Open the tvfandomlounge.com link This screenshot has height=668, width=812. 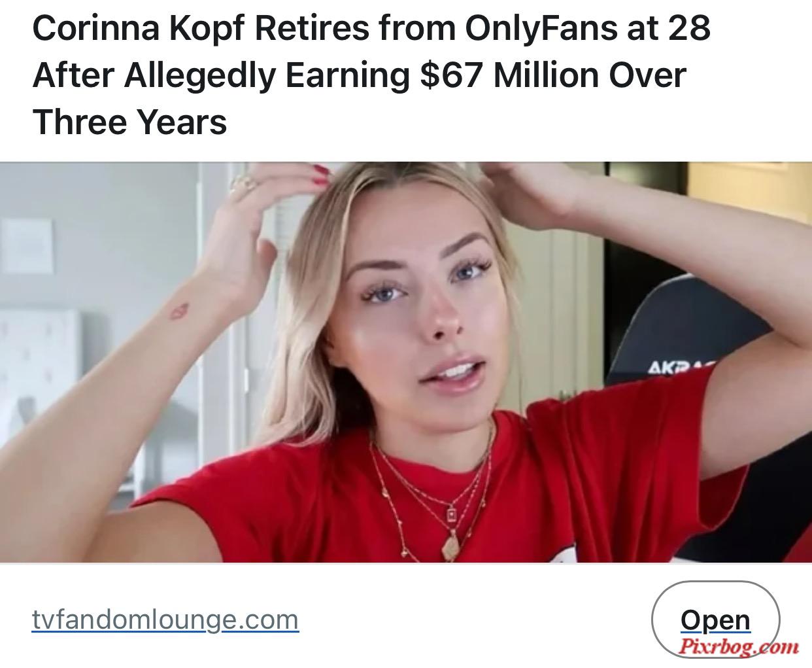coord(165,619)
